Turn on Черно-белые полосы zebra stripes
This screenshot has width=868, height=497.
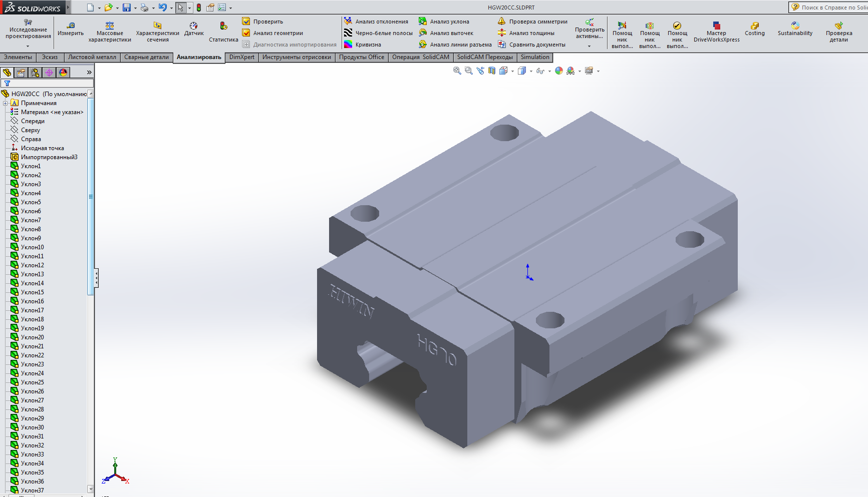pos(378,33)
